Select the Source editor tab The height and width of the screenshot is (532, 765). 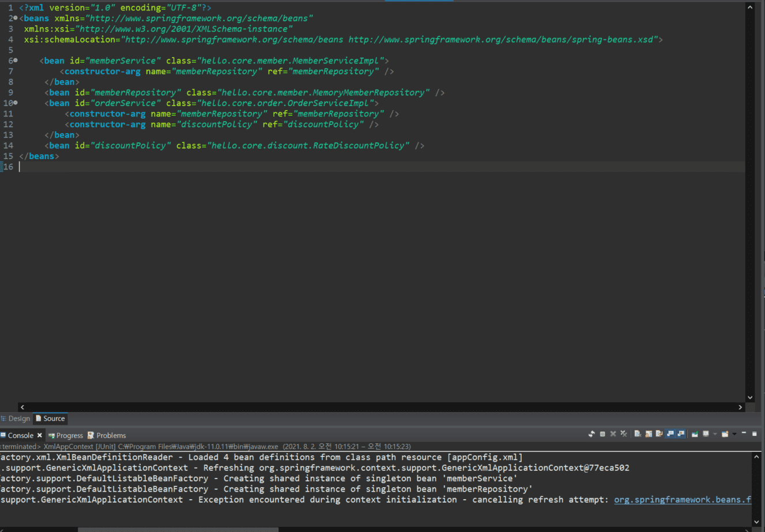coord(50,418)
